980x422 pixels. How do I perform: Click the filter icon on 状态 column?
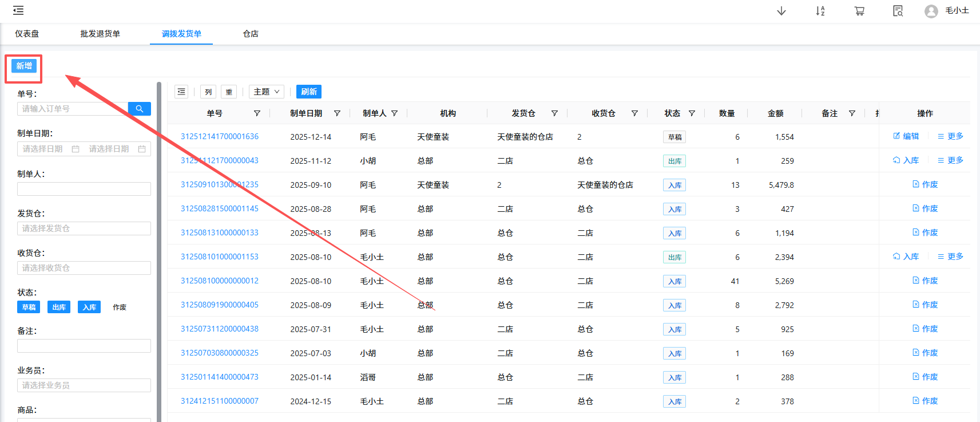(x=692, y=113)
